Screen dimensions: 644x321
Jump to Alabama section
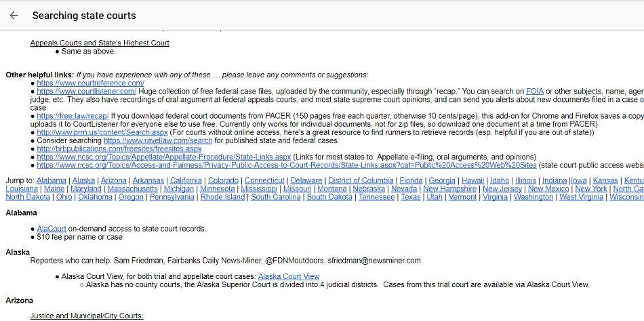(52, 181)
